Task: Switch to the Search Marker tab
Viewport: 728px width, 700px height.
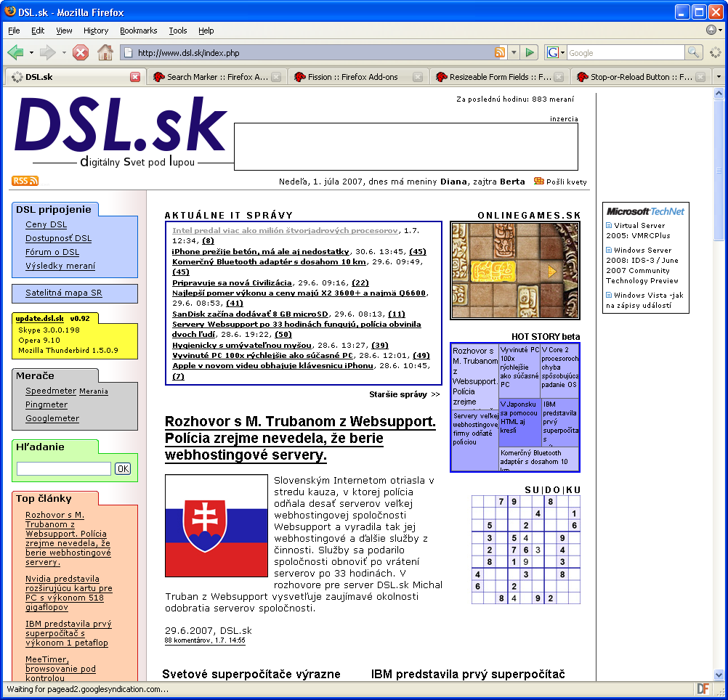Action: click(217, 77)
